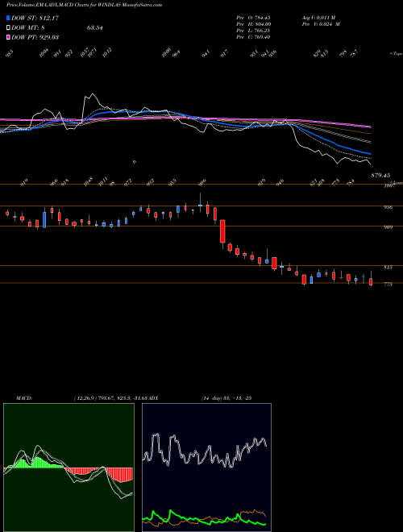Click the blue DOW ST legend swatch

tap(8, 18)
